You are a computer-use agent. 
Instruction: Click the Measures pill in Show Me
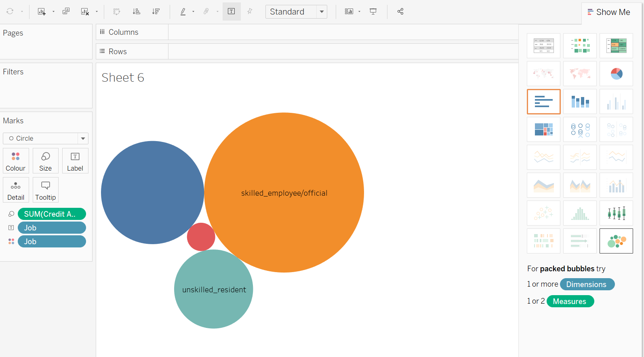[x=570, y=301]
